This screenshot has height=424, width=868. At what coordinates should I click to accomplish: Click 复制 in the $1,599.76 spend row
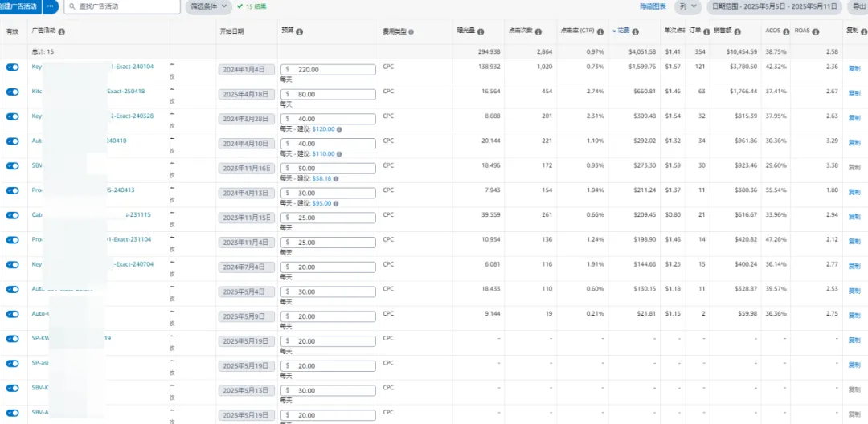(x=854, y=69)
